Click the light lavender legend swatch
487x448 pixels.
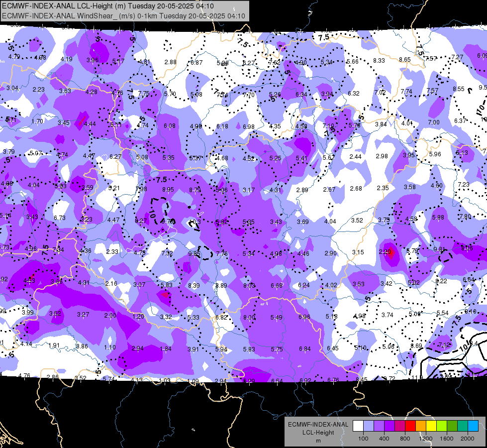369,426
